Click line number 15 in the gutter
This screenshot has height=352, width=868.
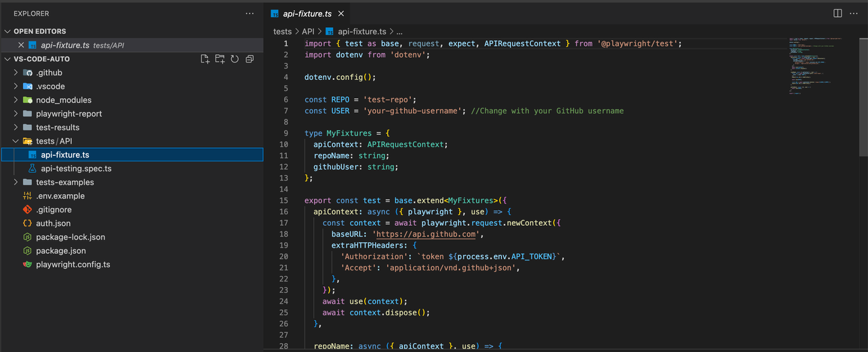pos(283,200)
